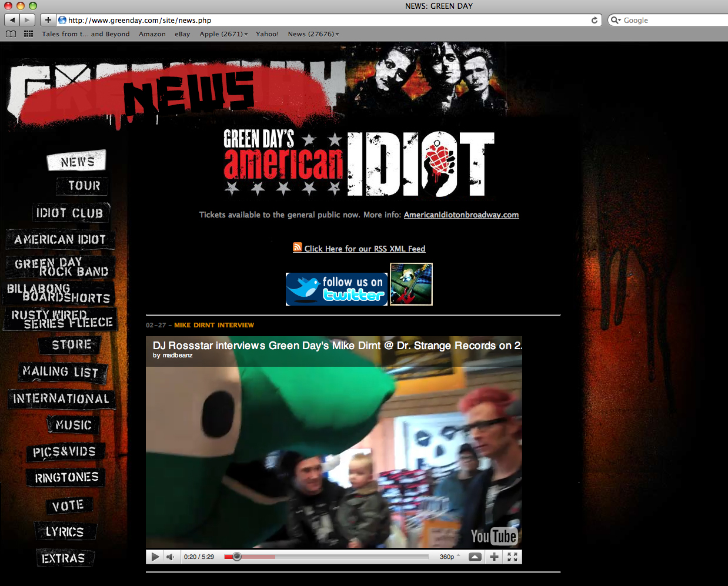Open AMERICAN IDIOT in the site menu
Screen dimensions: 728x586
[61, 239]
